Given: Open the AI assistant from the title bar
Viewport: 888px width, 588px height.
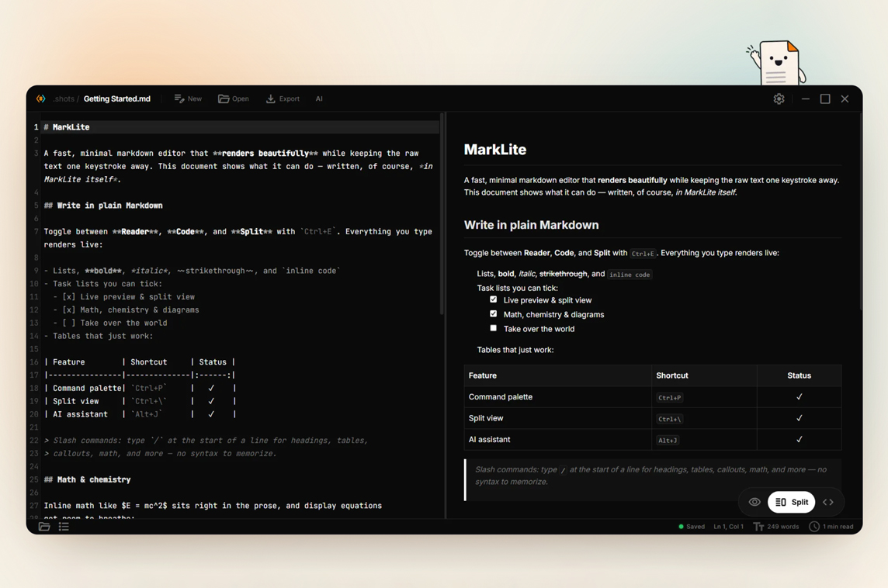Looking at the screenshot, I should [319, 99].
